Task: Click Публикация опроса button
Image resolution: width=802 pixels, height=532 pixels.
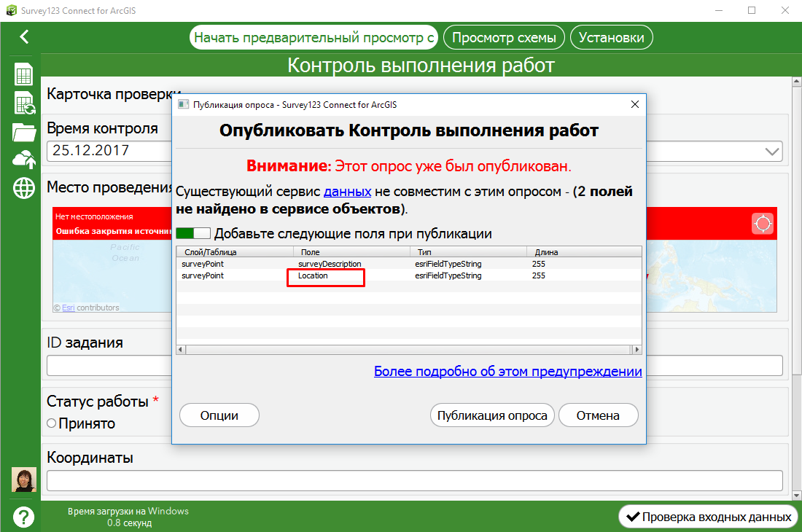Action: tap(492, 415)
